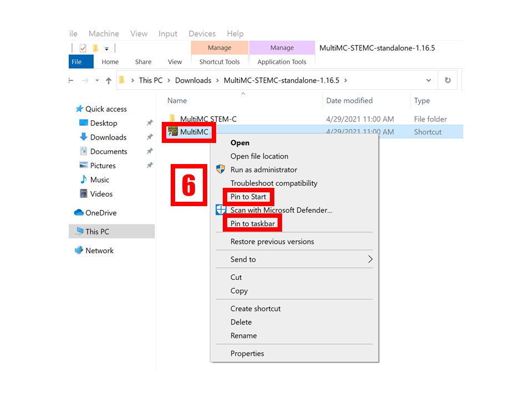The height and width of the screenshot is (399, 532).
Task: Click the folder icon at address bar start
Action: pos(122,80)
